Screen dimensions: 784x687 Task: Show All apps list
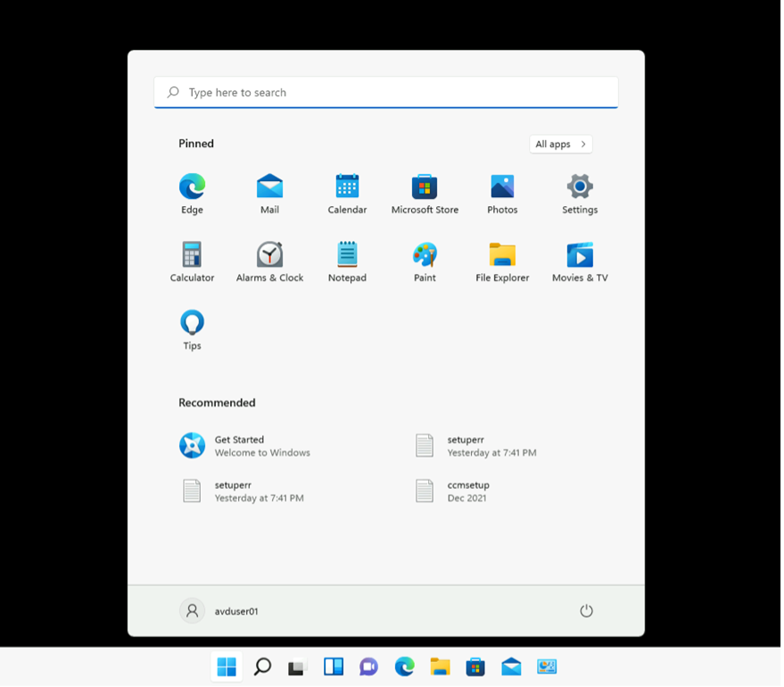point(560,144)
